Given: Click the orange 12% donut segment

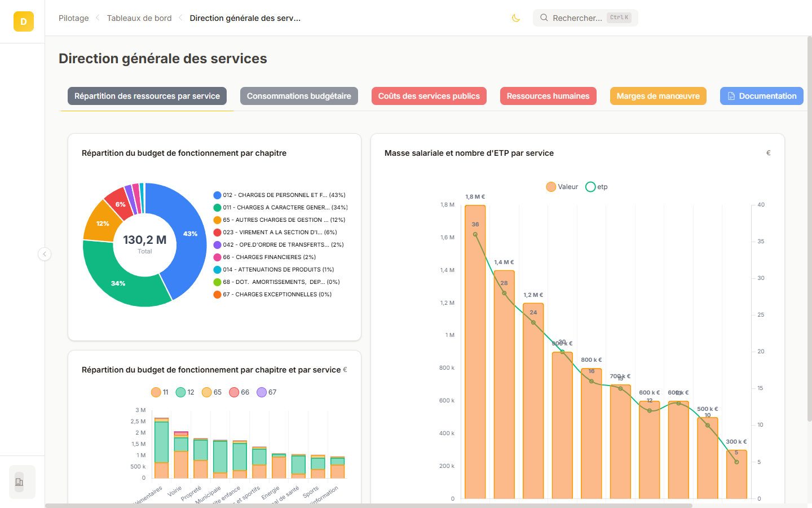Looking at the screenshot, I should tap(102, 224).
